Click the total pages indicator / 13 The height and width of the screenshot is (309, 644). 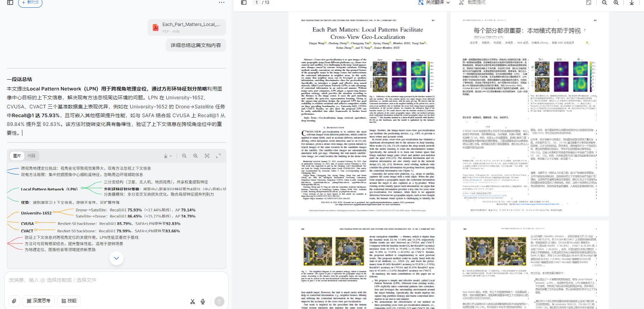pyautogui.click(x=266, y=2)
